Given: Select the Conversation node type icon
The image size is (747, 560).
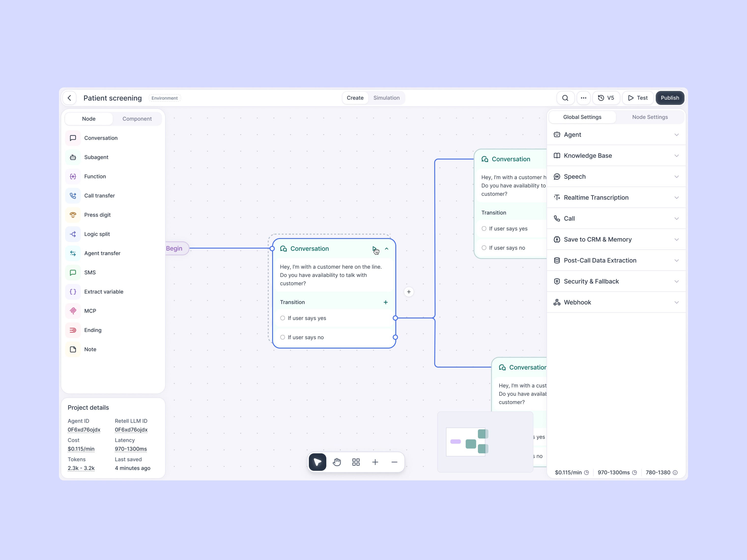Looking at the screenshot, I should click(73, 138).
